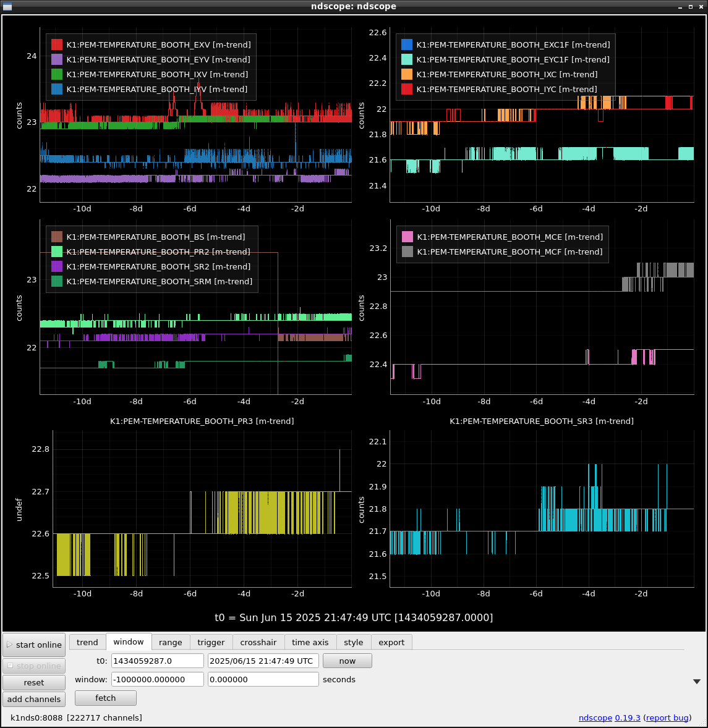Click the window system menu icon in title bar

point(7,7)
